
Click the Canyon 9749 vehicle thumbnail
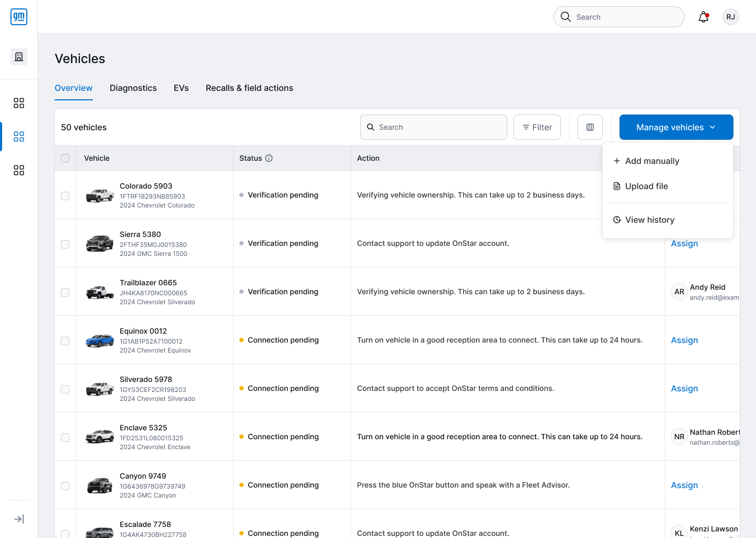[x=100, y=485]
